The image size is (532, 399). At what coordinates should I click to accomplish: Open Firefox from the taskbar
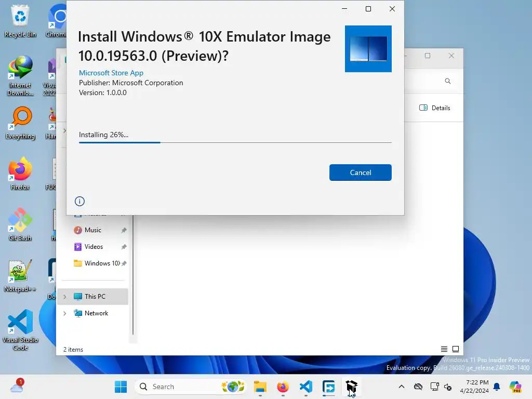pos(283,387)
